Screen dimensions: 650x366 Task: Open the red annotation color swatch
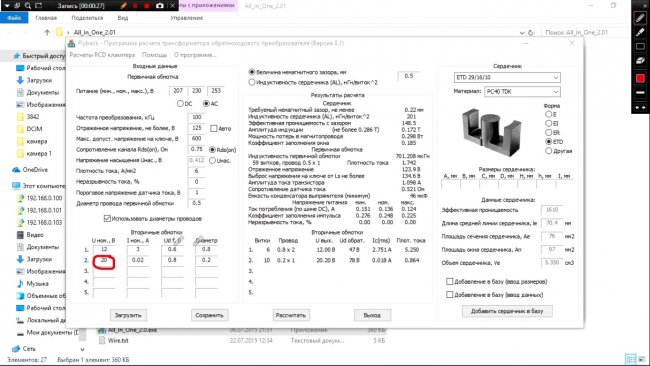click(x=640, y=78)
